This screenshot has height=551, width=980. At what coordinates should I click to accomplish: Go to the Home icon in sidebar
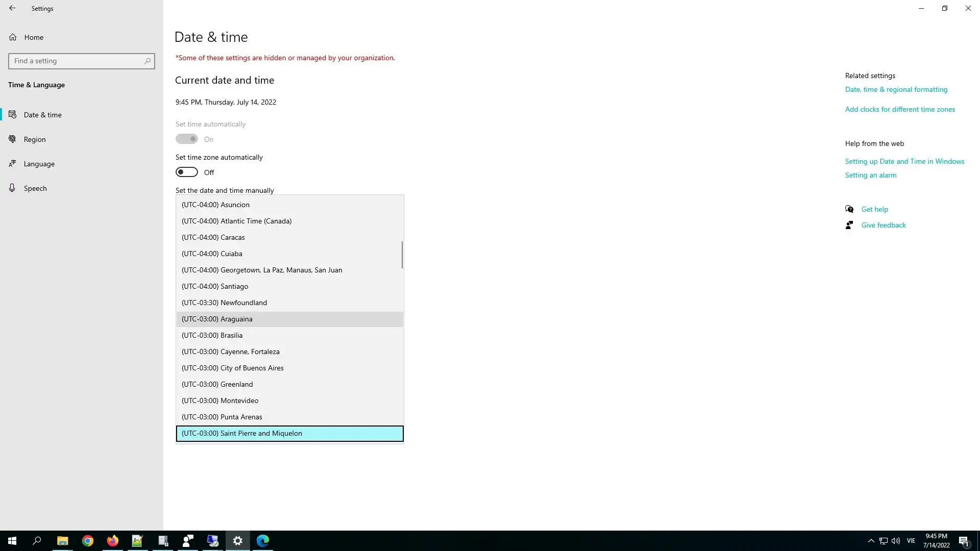click(x=13, y=37)
